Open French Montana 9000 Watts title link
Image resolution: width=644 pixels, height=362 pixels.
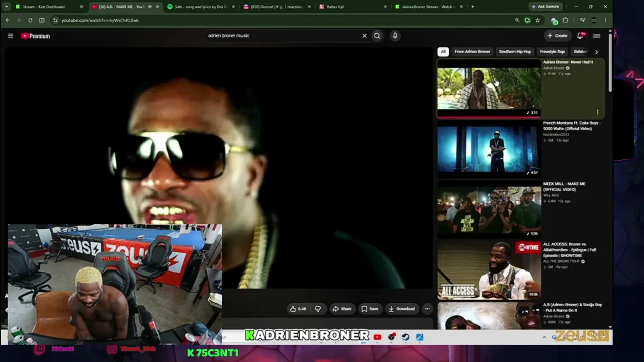point(572,126)
